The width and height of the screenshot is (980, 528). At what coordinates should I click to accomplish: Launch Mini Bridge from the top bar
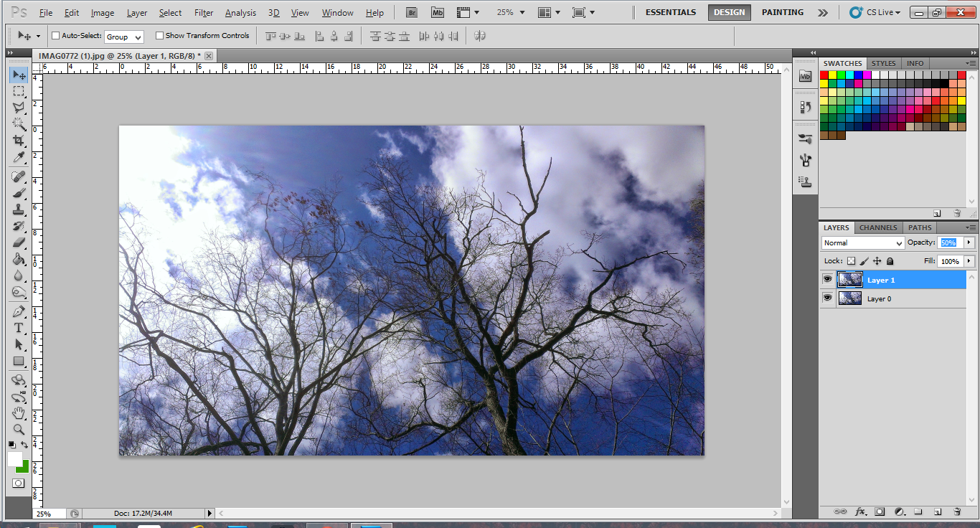pos(437,12)
